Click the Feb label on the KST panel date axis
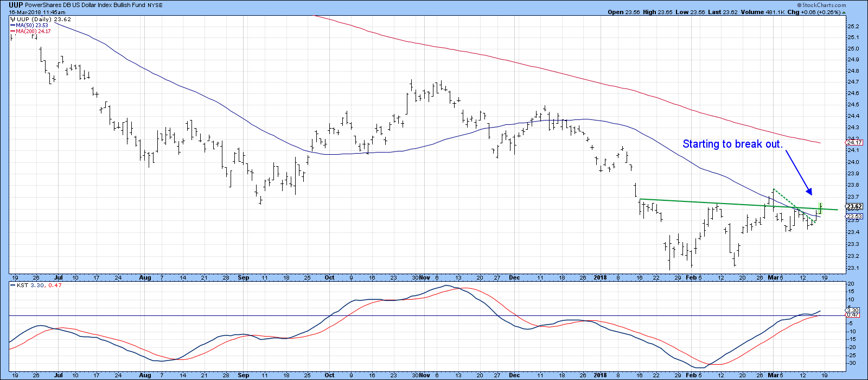 coord(691,375)
